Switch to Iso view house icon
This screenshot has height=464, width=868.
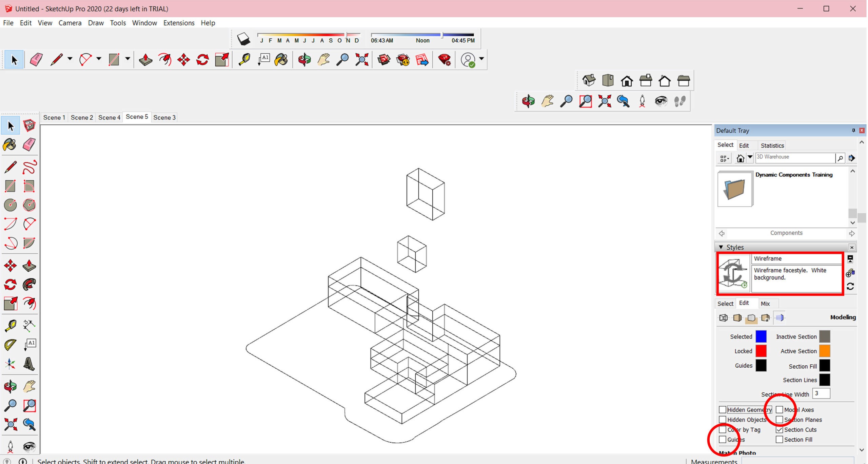(x=589, y=81)
